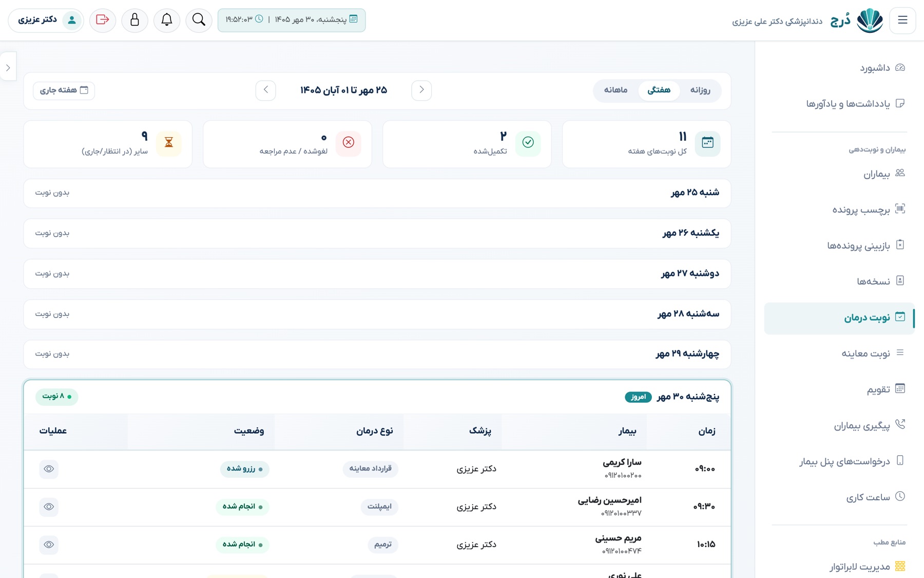Expand سه‌شنبه ۲۸ مهر day row

377,314
